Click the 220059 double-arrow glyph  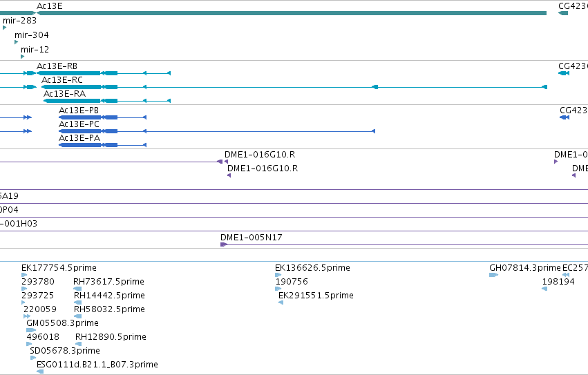27,316
